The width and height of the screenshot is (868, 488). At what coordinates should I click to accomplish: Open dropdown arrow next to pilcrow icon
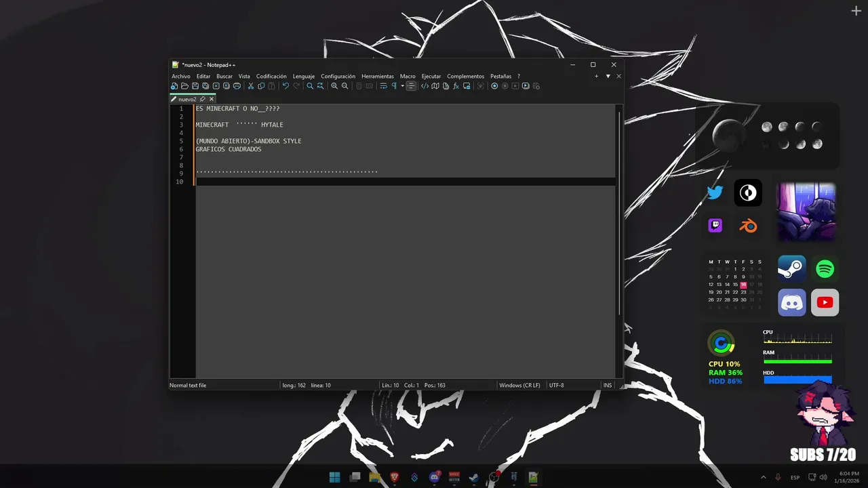coord(403,86)
